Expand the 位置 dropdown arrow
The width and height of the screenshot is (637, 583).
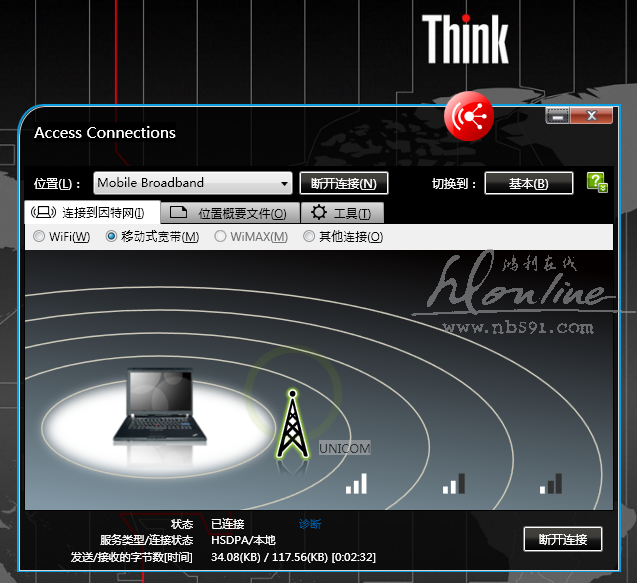click(284, 184)
